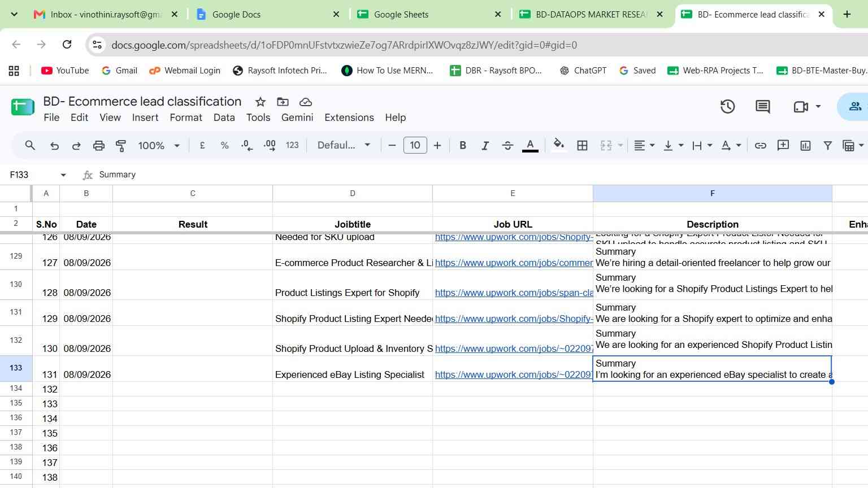Image resolution: width=868 pixels, height=488 pixels.
Task: Click the borders grid icon
Action: click(x=582, y=146)
